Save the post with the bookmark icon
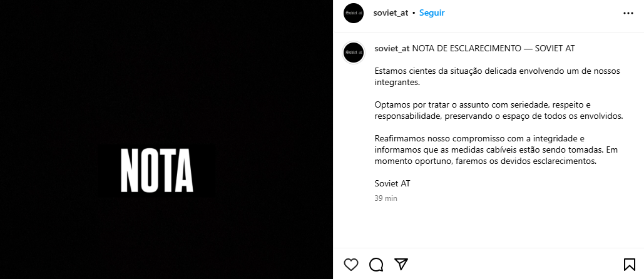644x279 pixels. pos(629,265)
